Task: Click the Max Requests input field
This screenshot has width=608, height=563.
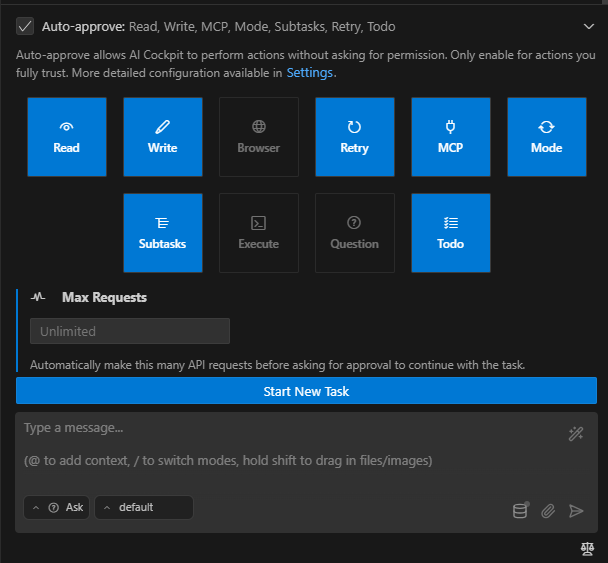Action: click(130, 331)
